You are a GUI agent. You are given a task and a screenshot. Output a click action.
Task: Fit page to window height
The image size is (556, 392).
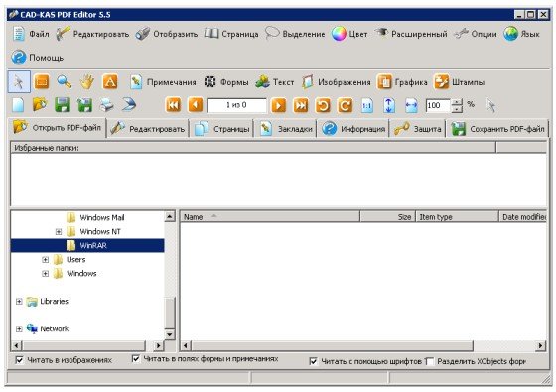(389, 105)
